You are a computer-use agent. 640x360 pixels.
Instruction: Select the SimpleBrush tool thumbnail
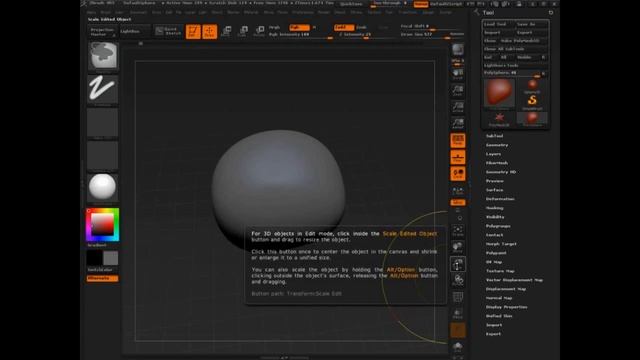pyautogui.click(x=532, y=101)
